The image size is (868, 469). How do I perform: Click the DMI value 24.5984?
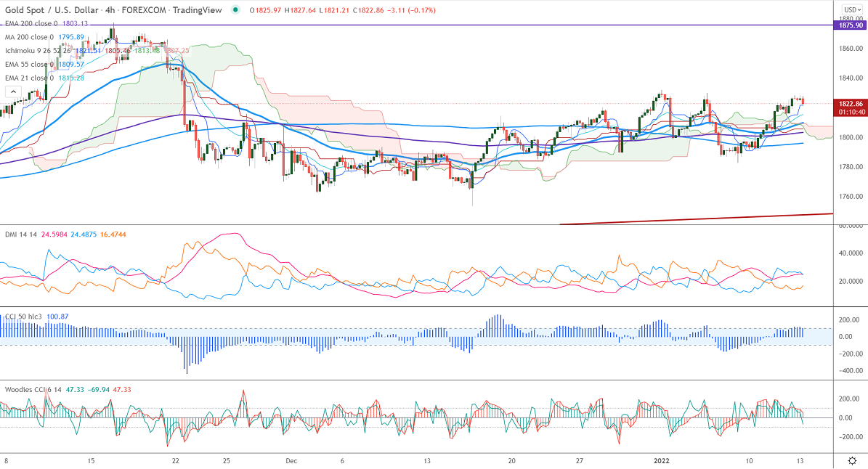click(54, 234)
